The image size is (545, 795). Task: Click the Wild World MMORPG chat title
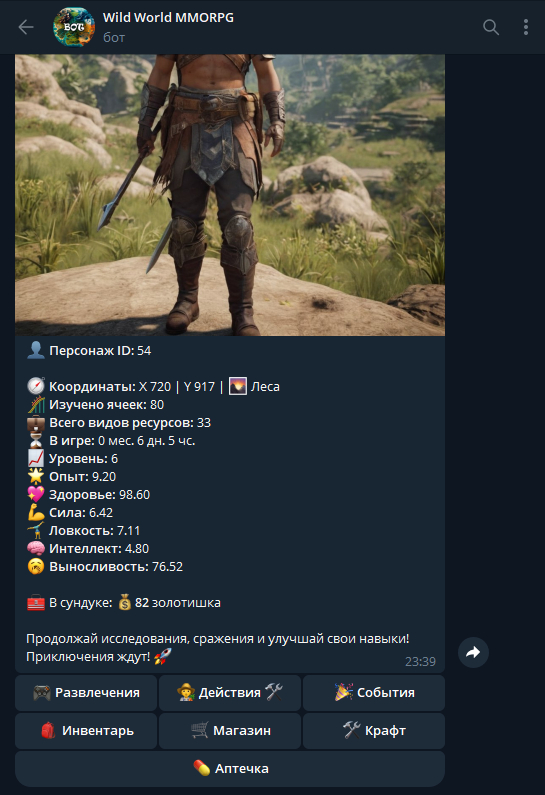[x=168, y=18]
